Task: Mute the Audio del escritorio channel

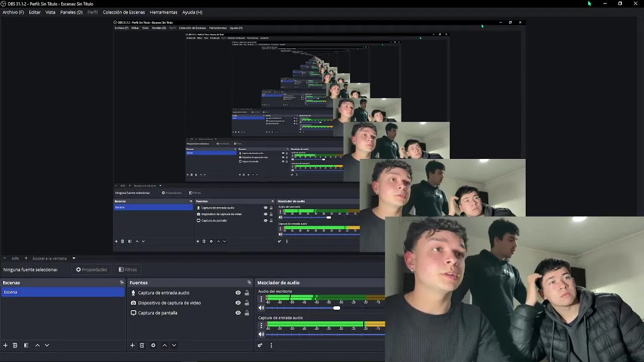Action: tap(261, 308)
